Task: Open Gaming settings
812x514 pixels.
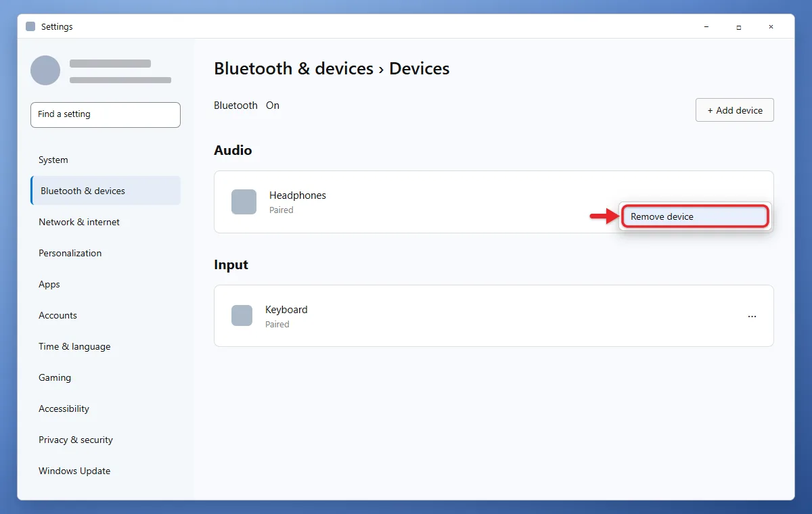Action: point(106,377)
